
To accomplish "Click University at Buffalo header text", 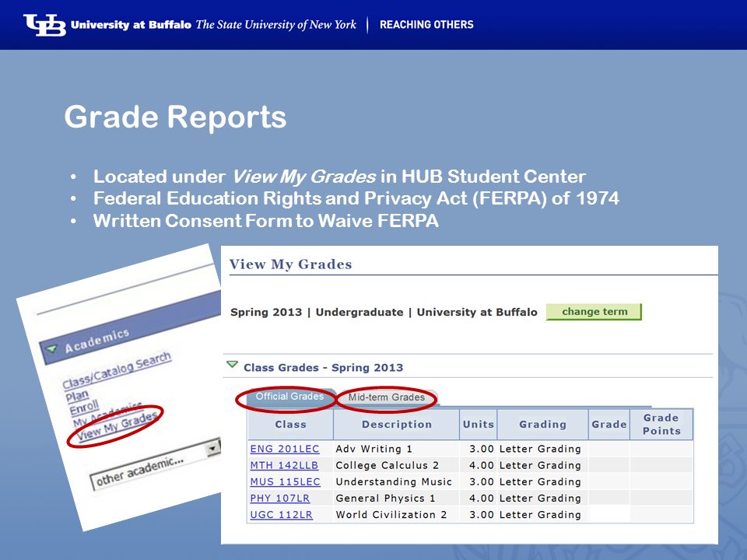I will tap(131, 25).
